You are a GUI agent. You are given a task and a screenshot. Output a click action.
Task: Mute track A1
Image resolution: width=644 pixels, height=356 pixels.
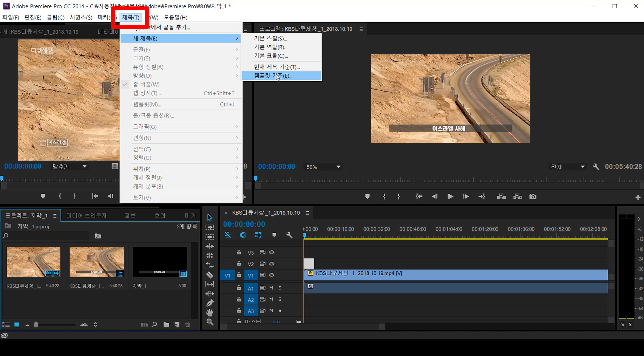pos(271,288)
